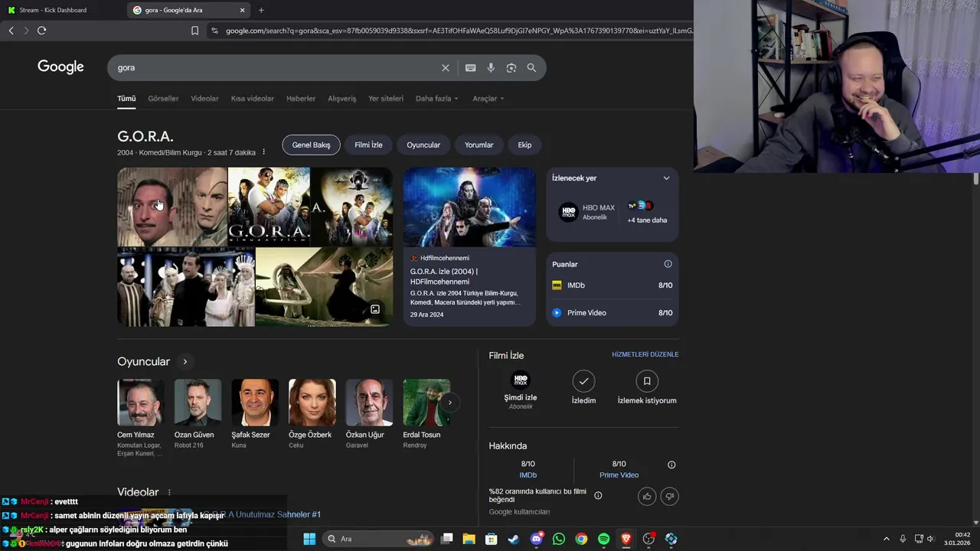Switch to the Görseller tab
Screen dimensions: 980x551
click(163, 99)
